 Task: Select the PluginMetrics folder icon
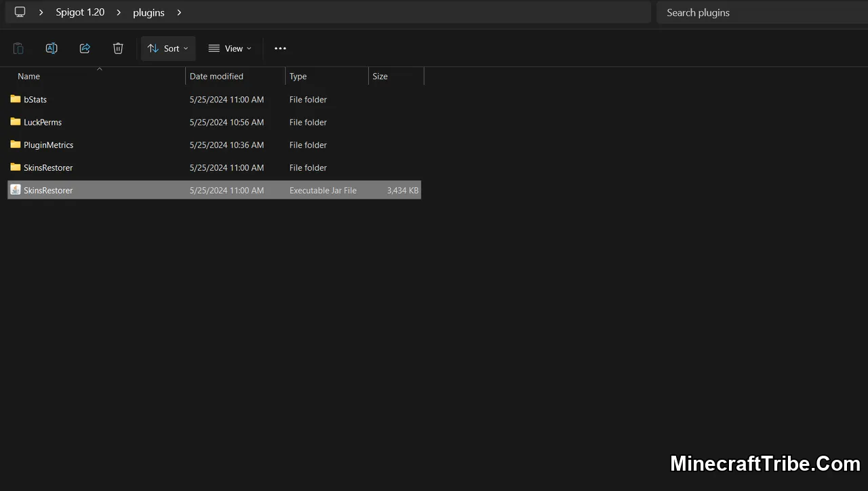pos(16,144)
